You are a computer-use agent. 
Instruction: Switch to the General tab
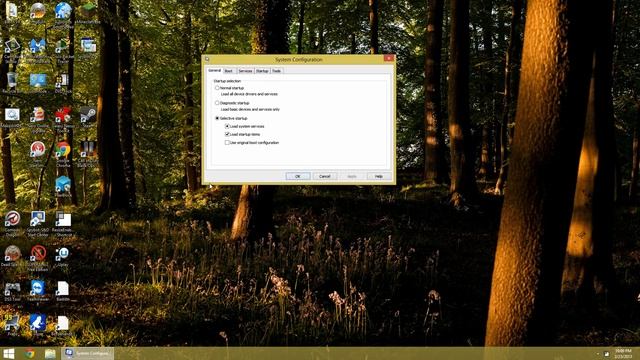[214, 71]
